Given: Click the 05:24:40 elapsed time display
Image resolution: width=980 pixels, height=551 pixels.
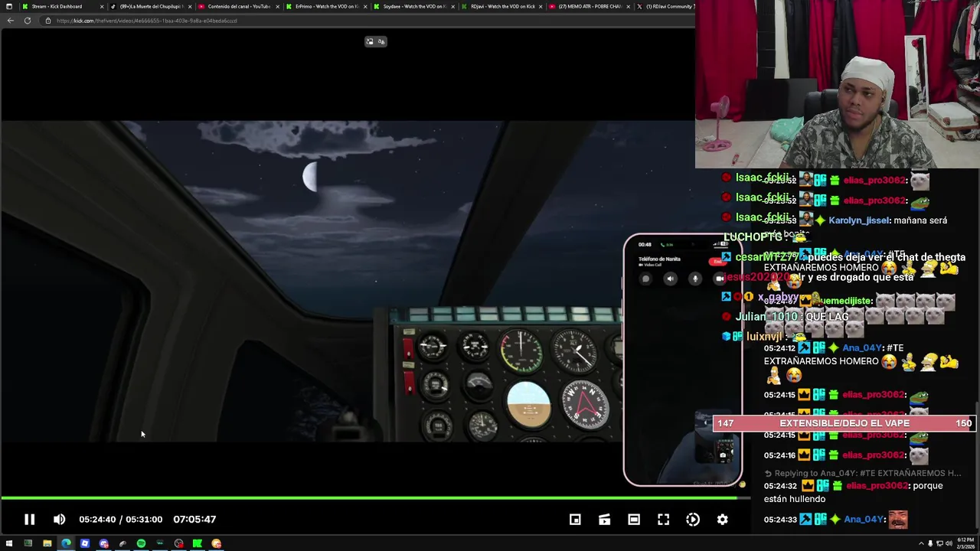Looking at the screenshot, I should coord(97,519).
